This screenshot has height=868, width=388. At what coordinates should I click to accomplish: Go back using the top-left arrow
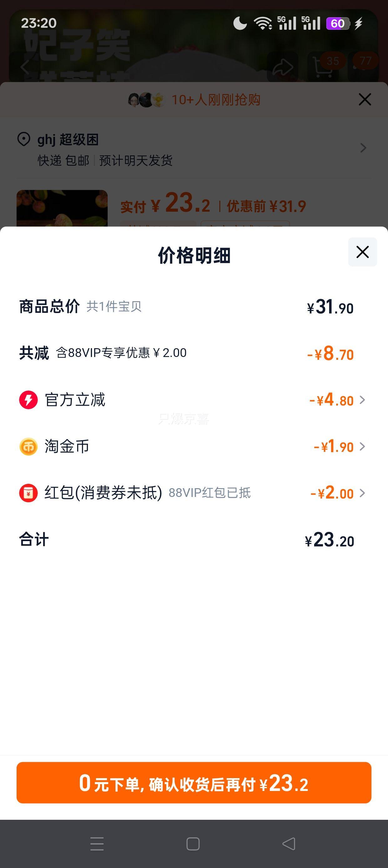point(25,67)
